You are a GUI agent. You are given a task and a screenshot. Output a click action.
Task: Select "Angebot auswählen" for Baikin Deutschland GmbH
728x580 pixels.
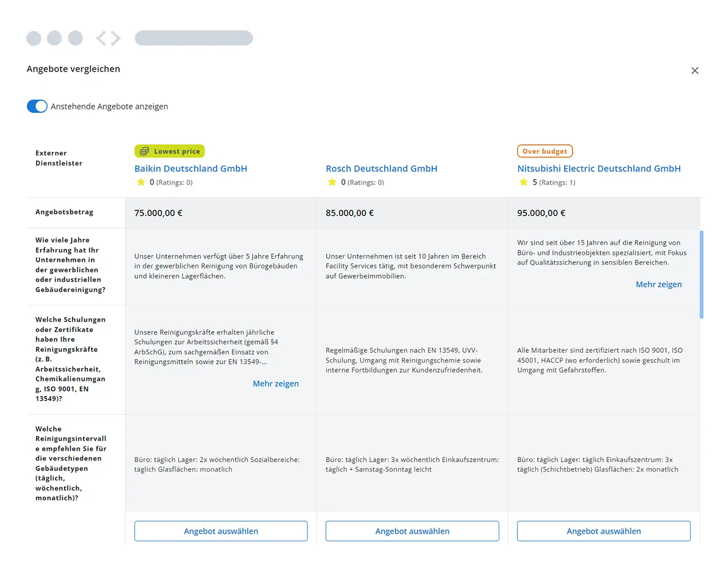(x=221, y=531)
